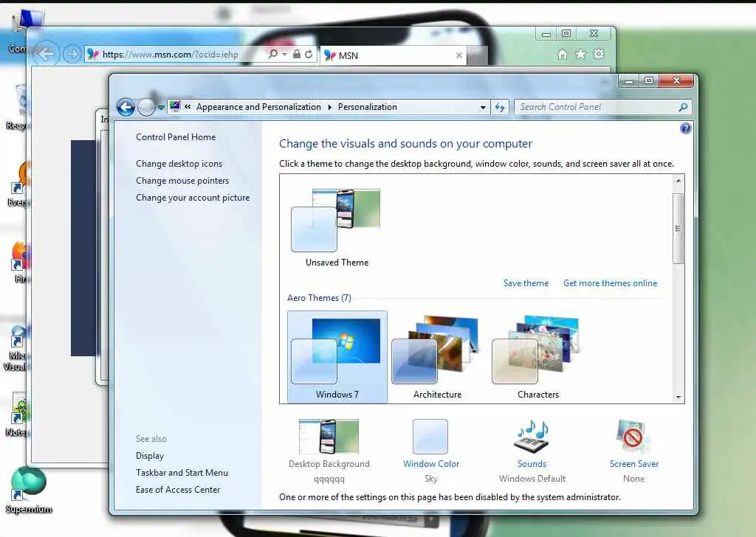The image size is (756, 537).
Task: Click the address bar chevrons before Appearance
Action: [188, 107]
